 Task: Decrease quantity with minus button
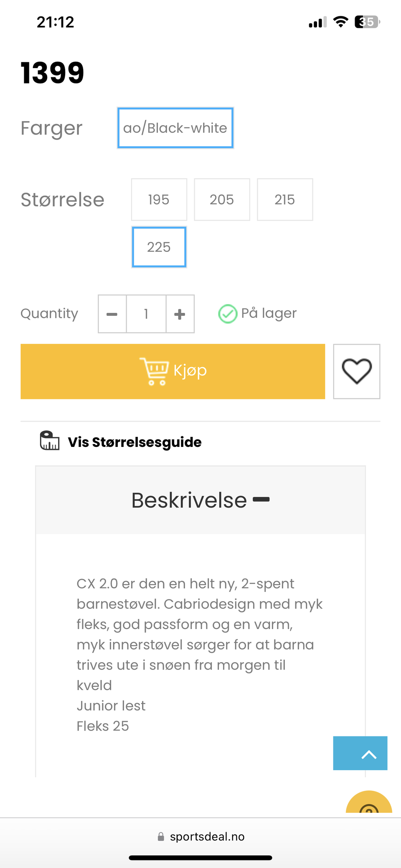point(112,314)
